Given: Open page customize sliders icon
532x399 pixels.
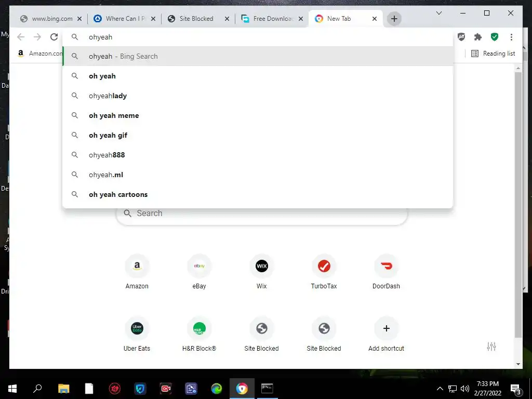Looking at the screenshot, I should 491,347.
